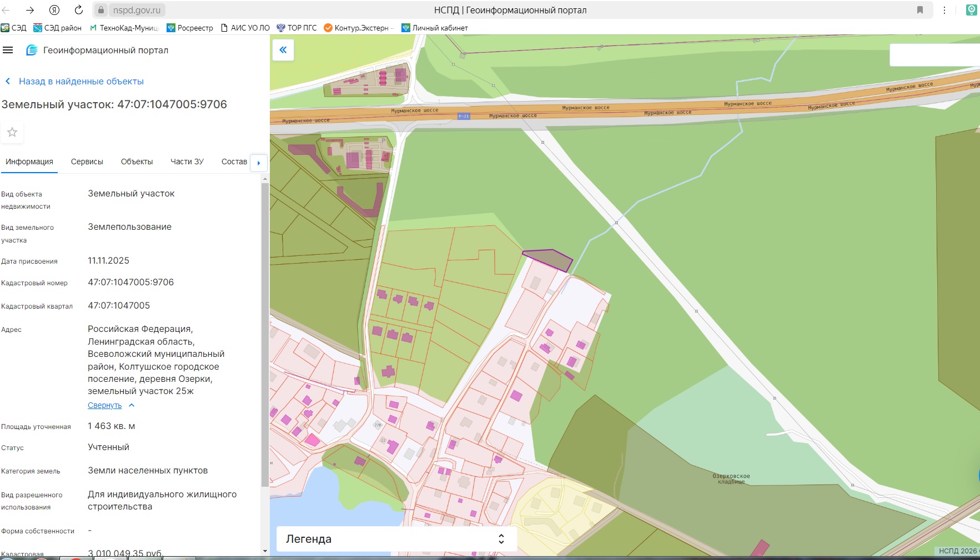Open the browser three-dot menu
Image resolution: width=980 pixels, height=560 pixels.
click(944, 10)
